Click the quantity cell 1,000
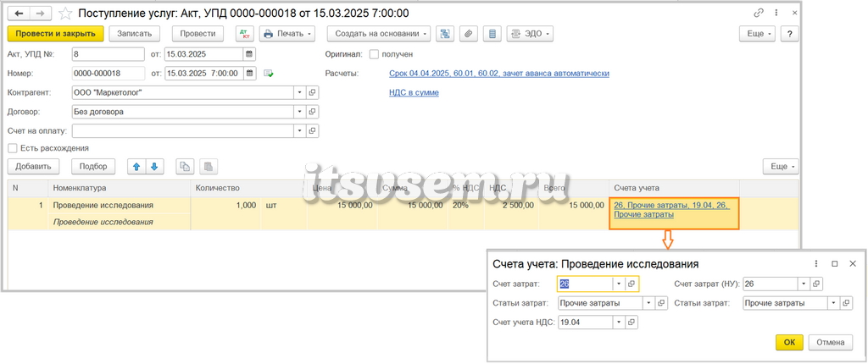This screenshot has height=364, width=868. pos(225,205)
